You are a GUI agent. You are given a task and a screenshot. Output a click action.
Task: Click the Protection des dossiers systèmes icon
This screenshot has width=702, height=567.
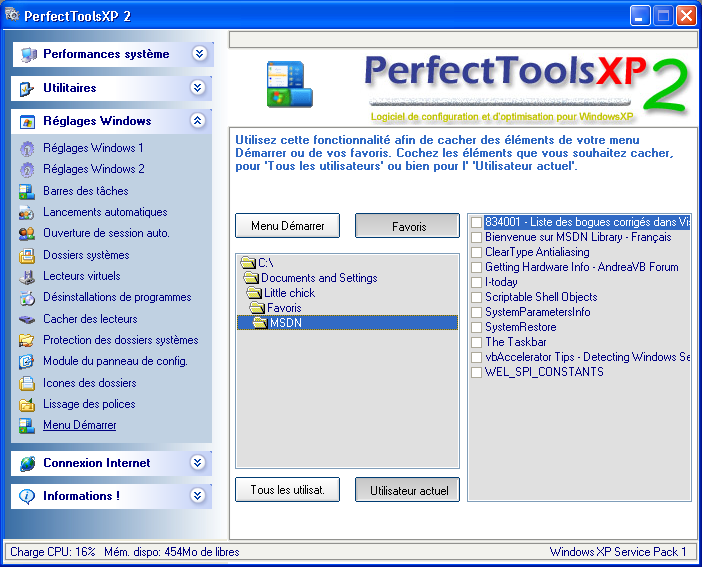pos(27,340)
